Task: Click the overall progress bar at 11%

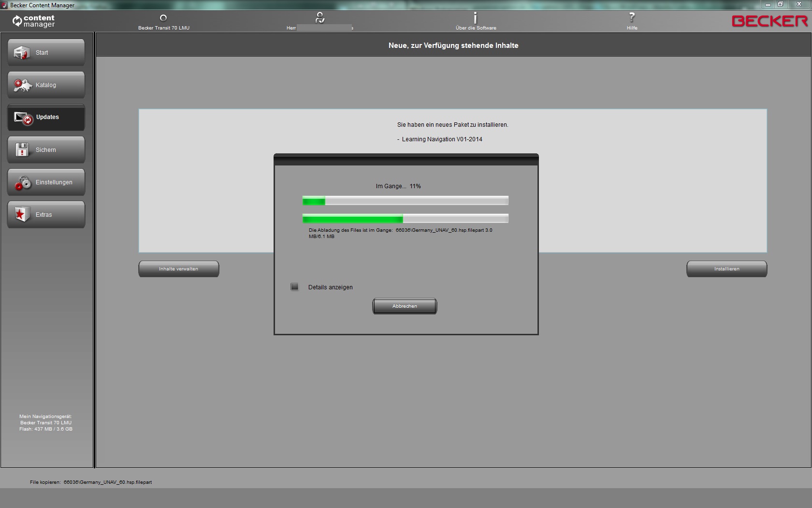Action: (x=405, y=200)
